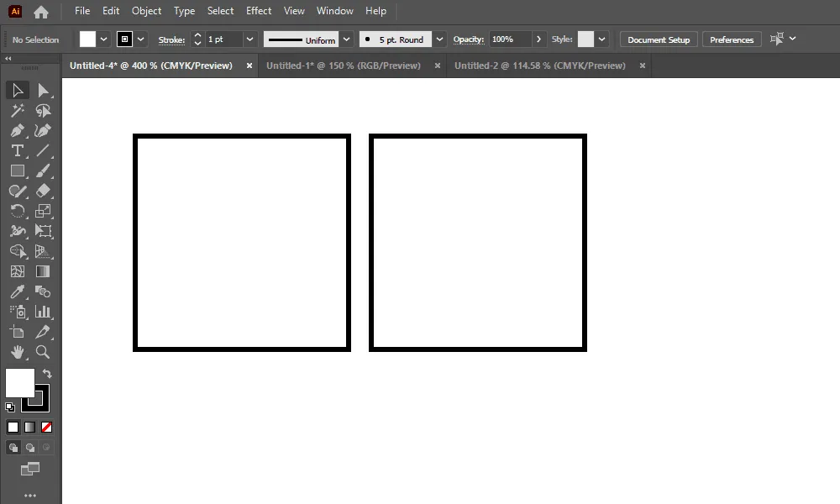This screenshot has height=504, width=840.
Task: Click the Document Setup button
Action: click(x=659, y=39)
